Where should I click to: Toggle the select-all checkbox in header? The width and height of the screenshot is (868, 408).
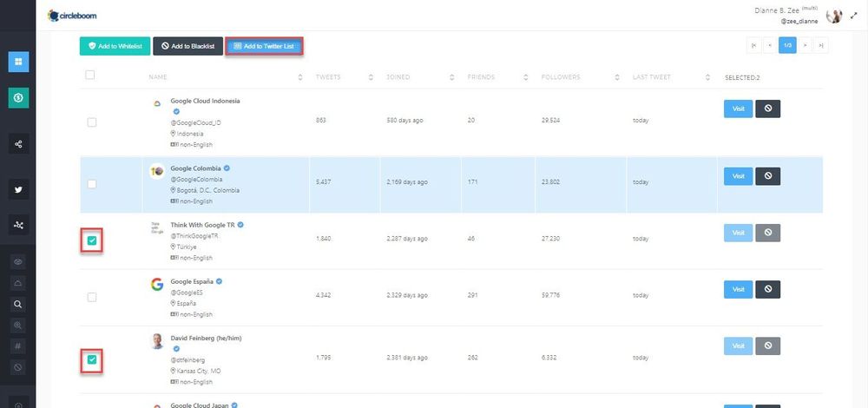[x=89, y=76]
